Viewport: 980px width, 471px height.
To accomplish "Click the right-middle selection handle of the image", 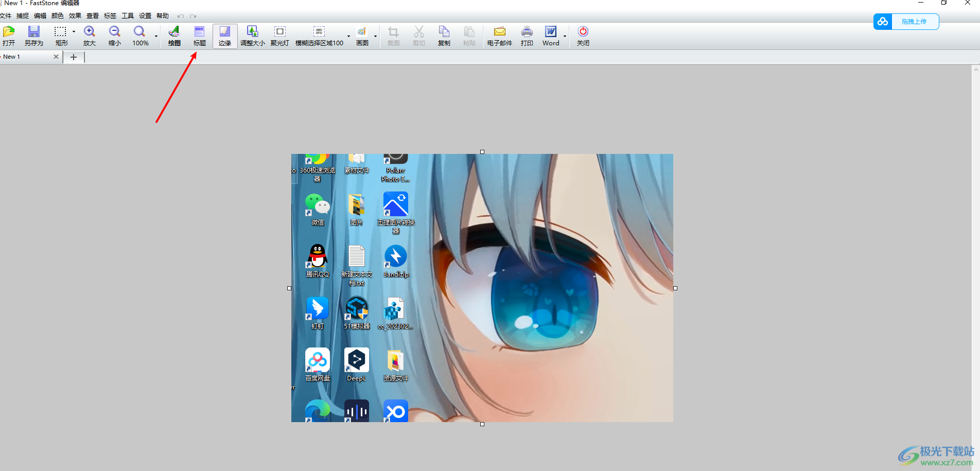I will coord(675,288).
